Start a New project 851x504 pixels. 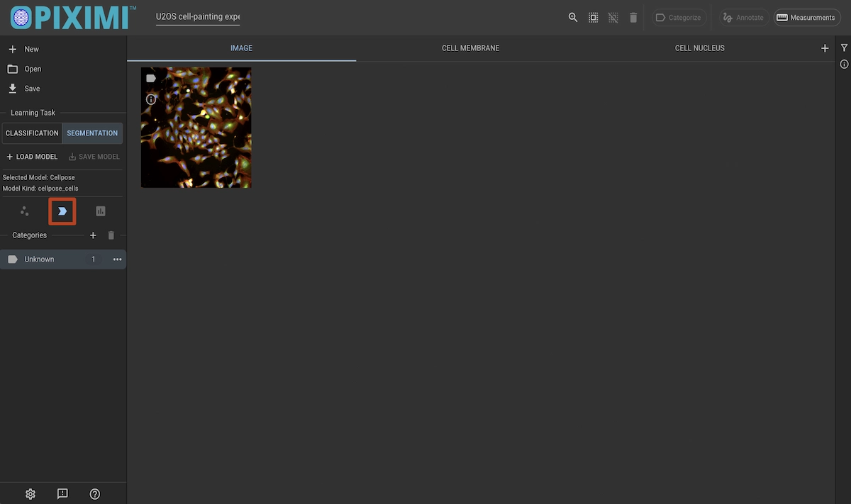[63, 50]
